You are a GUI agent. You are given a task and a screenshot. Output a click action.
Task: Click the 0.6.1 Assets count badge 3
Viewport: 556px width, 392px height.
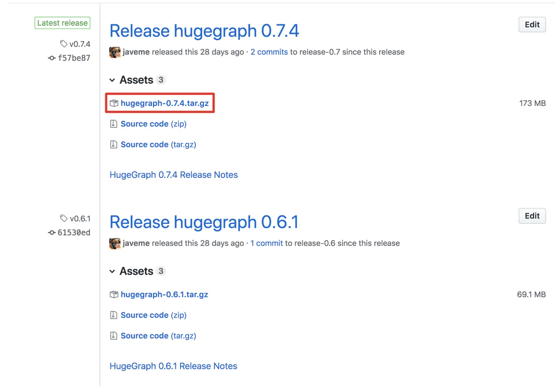tap(160, 271)
